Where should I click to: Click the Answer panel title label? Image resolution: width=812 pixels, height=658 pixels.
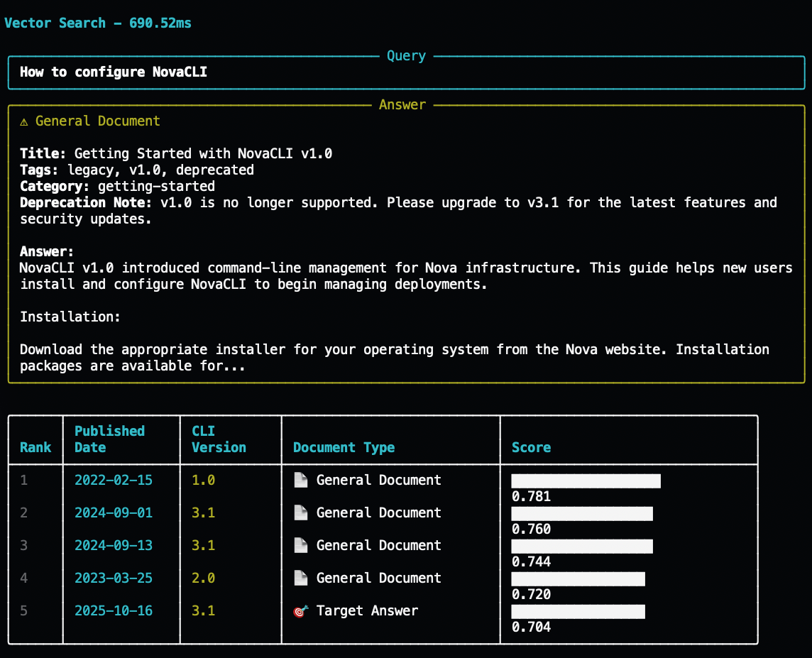coord(402,105)
